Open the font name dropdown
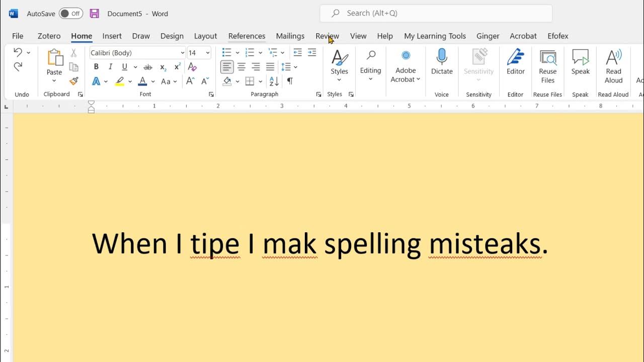The width and height of the screenshot is (644, 362). (x=182, y=53)
